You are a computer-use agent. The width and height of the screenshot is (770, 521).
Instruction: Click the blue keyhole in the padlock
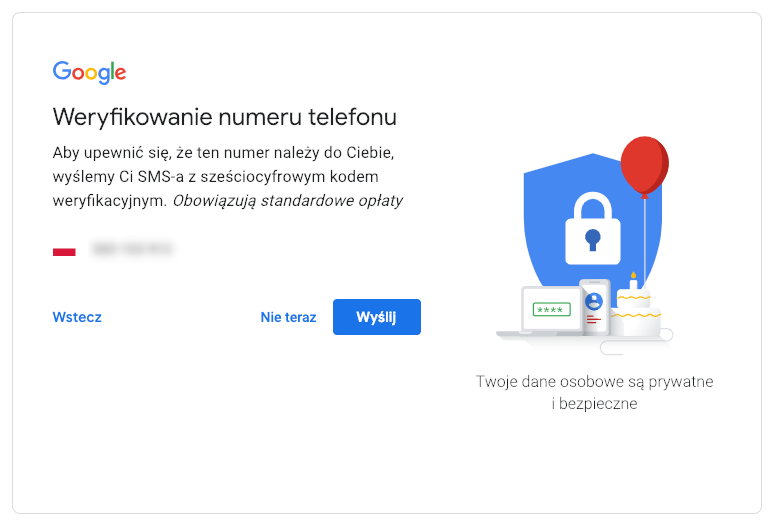pyautogui.click(x=593, y=239)
